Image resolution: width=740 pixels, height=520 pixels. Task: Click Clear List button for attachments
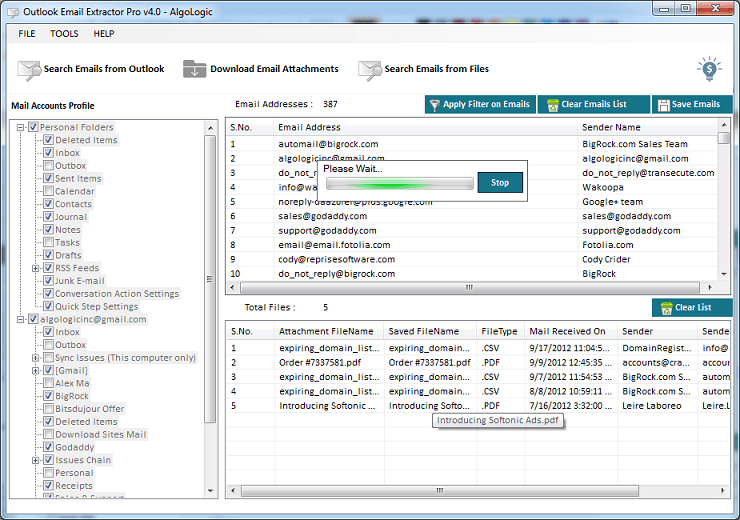[692, 308]
